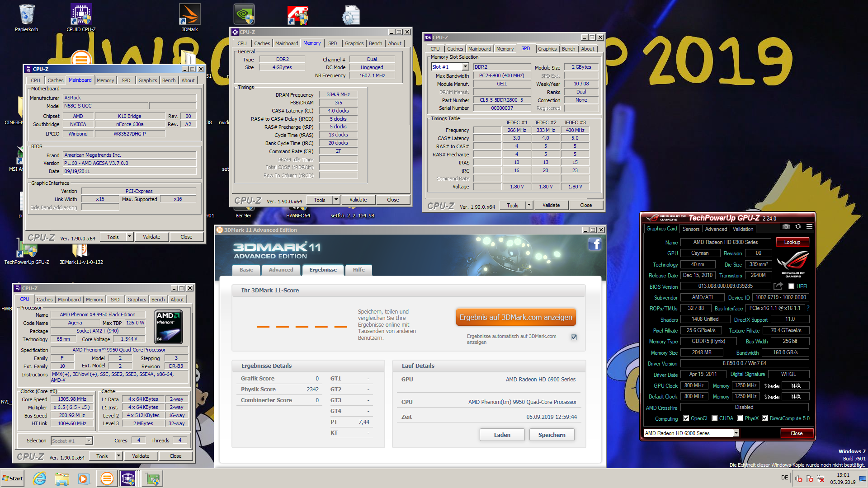868x488 pixels.
Task: Click the ROG Republic of Gamers logo
Action: pyautogui.click(x=793, y=264)
